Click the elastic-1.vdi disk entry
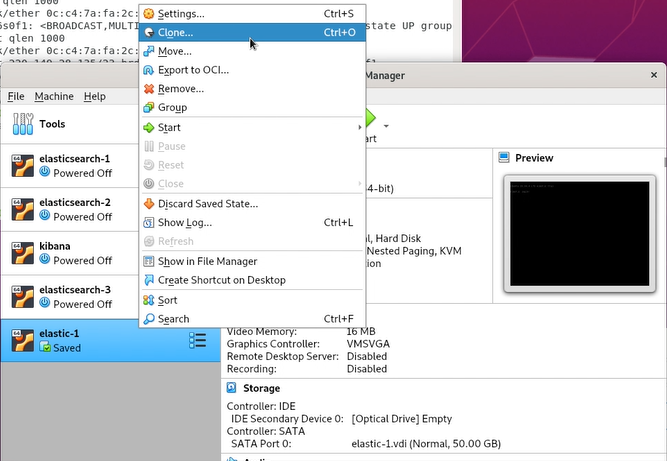The height and width of the screenshot is (461, 667). [426, 444]
